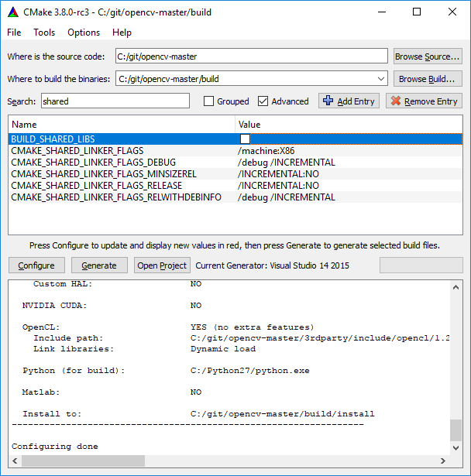Click the Browse Source button
Image resolution: width=471 pixels, height=476 pixels.
point(428,57)
